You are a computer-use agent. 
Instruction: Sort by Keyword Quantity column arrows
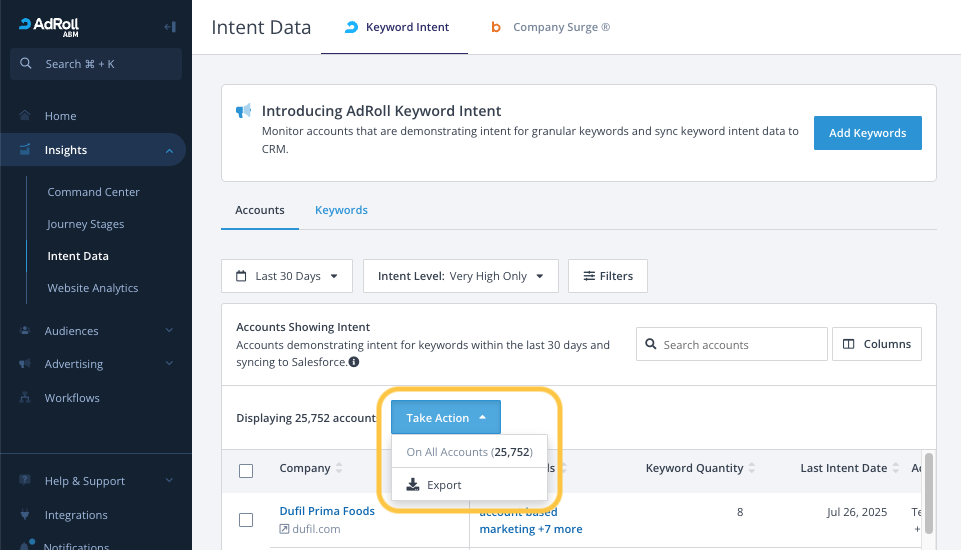752,468
